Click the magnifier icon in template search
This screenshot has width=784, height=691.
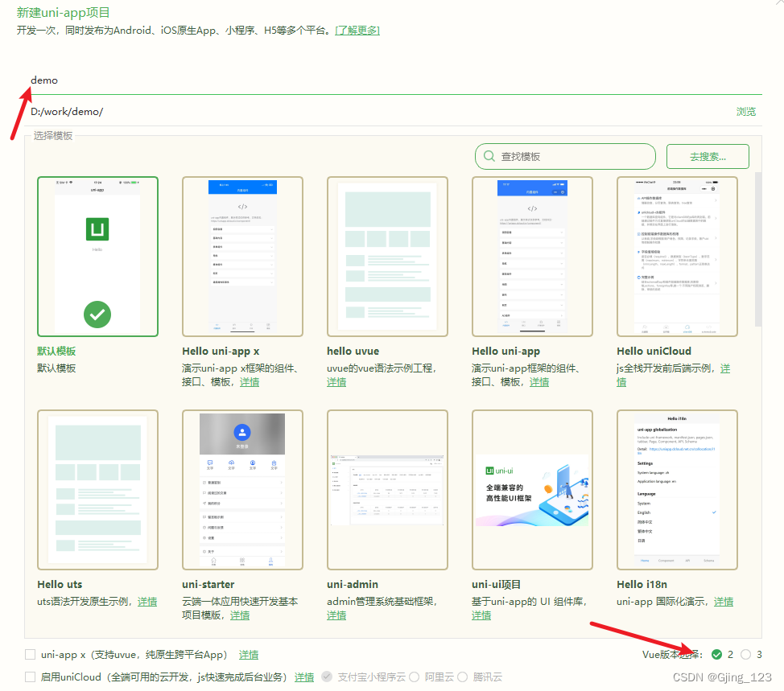click(x=489, y=156)
